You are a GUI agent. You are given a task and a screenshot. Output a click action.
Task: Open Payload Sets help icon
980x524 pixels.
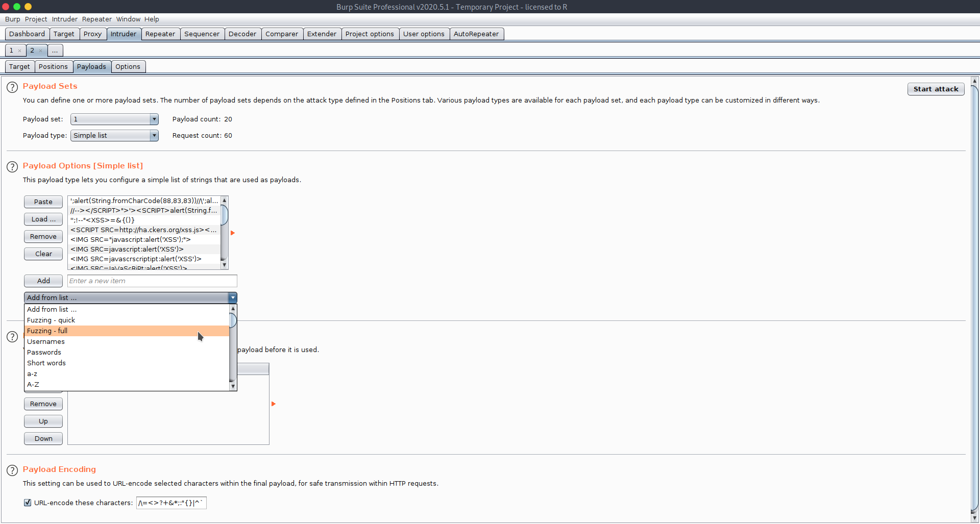pos(12,87)
